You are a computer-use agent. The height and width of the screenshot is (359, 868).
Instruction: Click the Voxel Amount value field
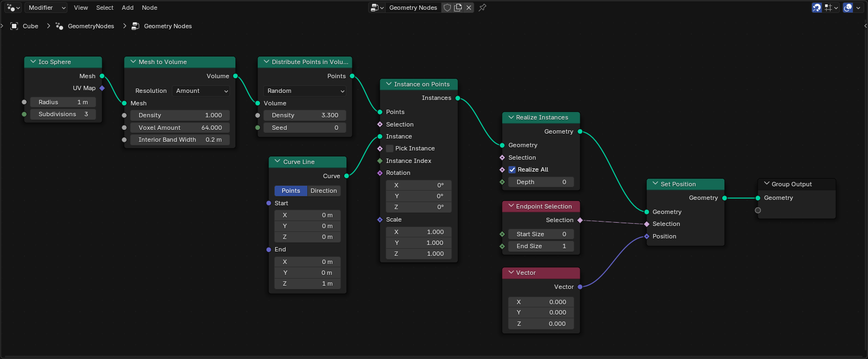180,128
